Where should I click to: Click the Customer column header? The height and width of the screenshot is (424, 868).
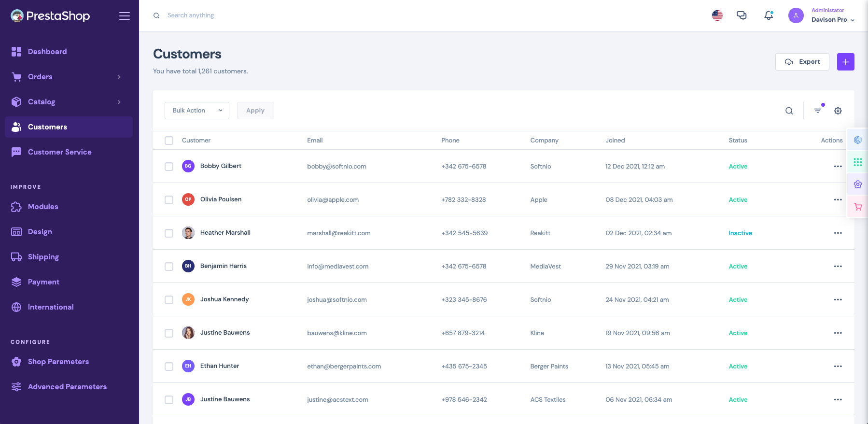(x=196, y=141)
